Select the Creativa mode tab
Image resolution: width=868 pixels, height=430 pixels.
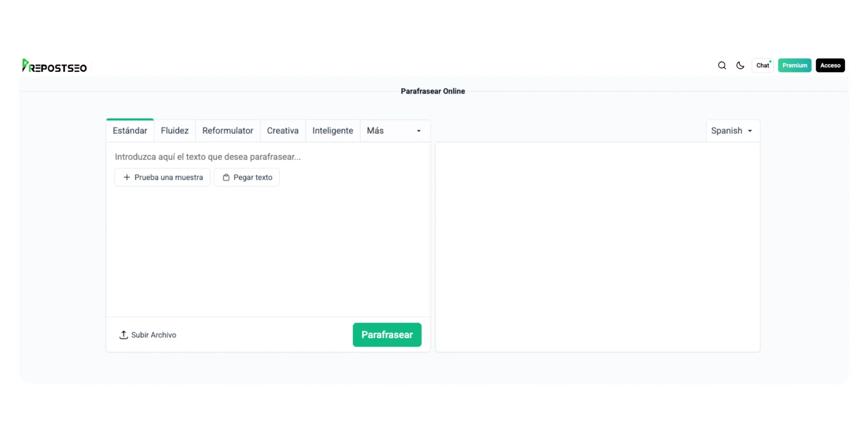click(x=283, y=131)
